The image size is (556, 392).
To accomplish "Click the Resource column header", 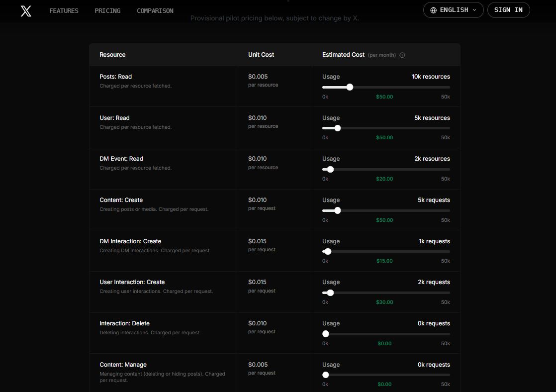I will [x=112, y=55].
